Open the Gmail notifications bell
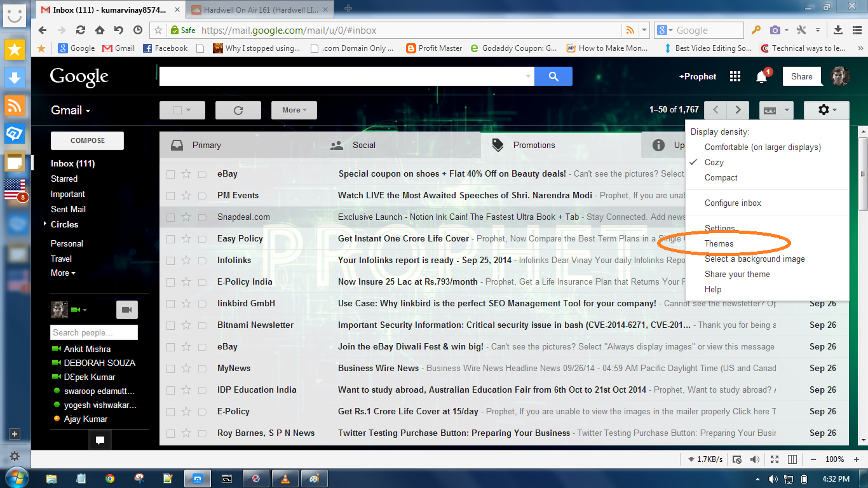This screenshot has height=488, width=868. point(761,76)
